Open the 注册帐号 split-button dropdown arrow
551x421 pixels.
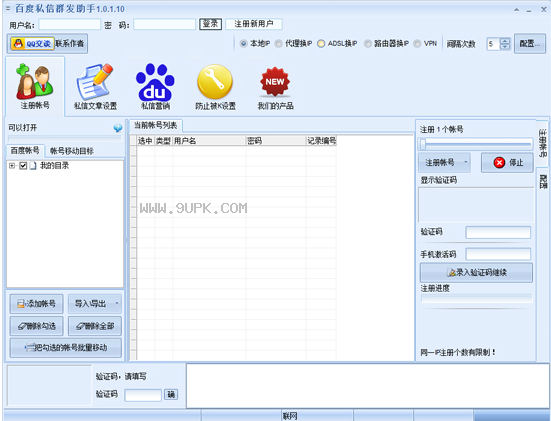tap(466, 162)
